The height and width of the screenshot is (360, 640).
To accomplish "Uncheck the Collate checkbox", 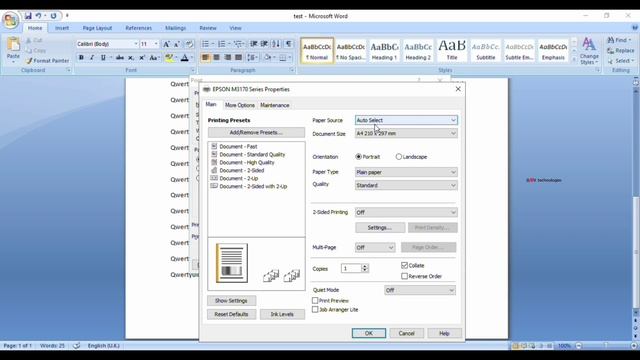I will coord(404,265).
